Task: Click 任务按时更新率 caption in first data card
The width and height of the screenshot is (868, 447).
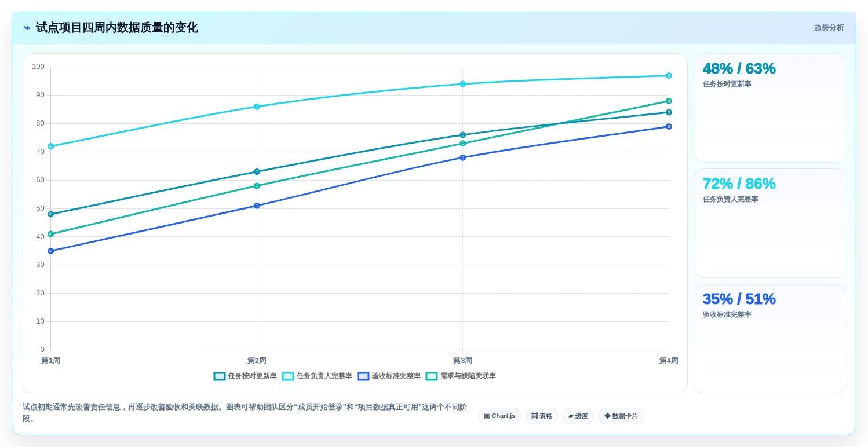Action: (727, 85)
